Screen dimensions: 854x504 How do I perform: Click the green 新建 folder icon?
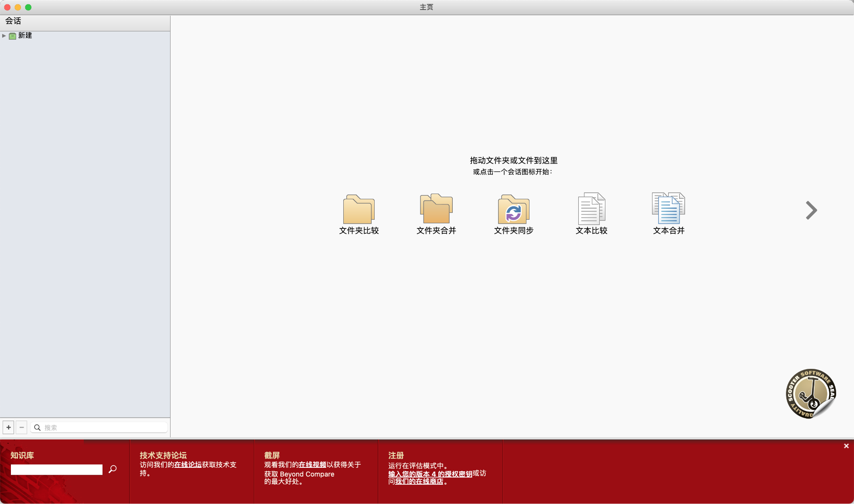[13, 36]
